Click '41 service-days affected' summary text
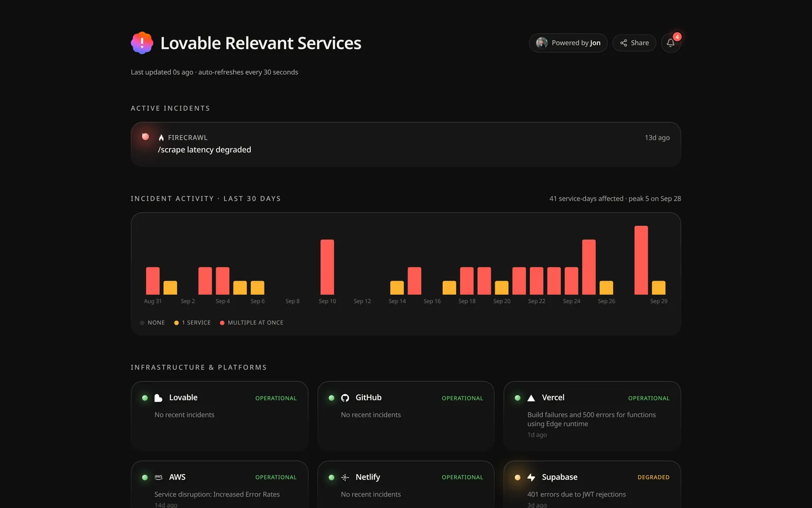The height and width of the screenshot is (508, 812). 586,199
